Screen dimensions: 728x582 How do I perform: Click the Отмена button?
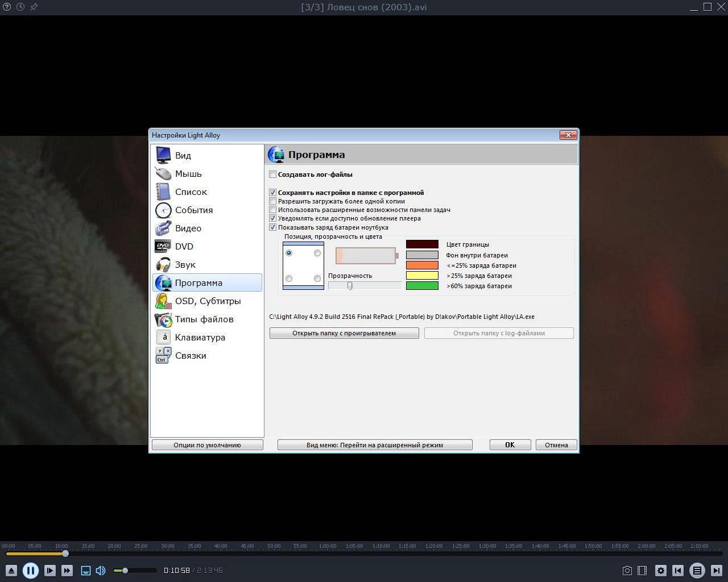coord(556,445)
